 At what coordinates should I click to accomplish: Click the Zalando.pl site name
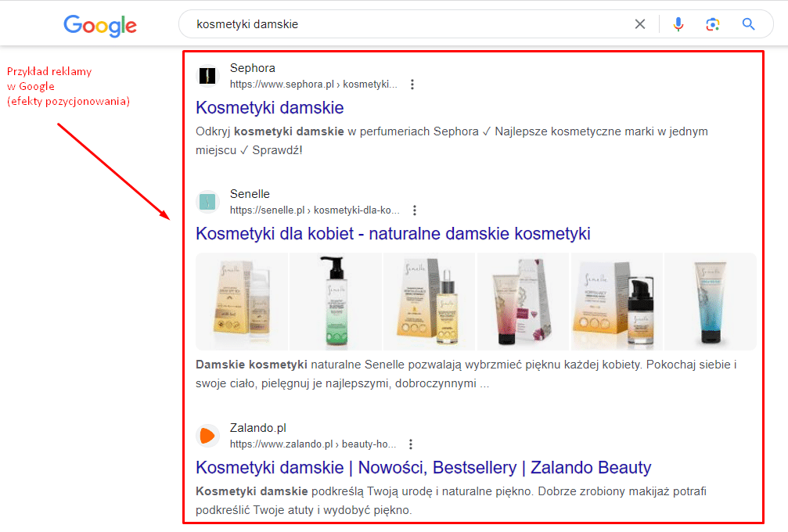click(x=257, y=429)
